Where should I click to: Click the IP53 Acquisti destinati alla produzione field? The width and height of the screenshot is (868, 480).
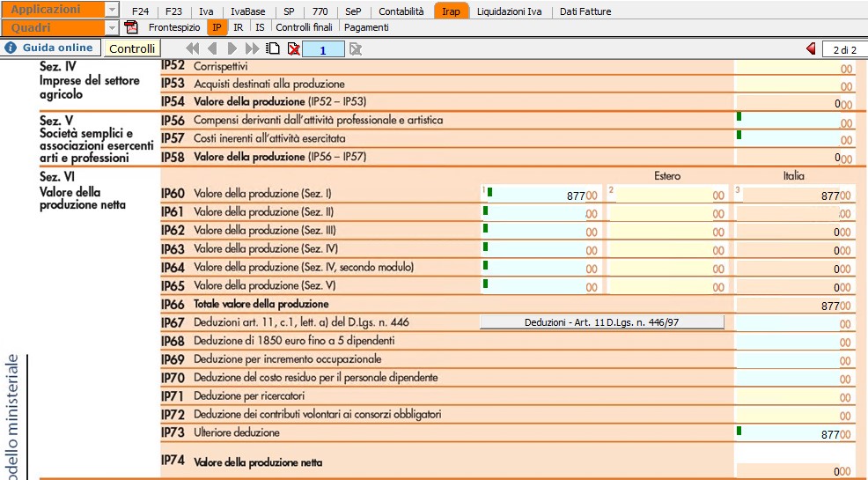point(794,85)
